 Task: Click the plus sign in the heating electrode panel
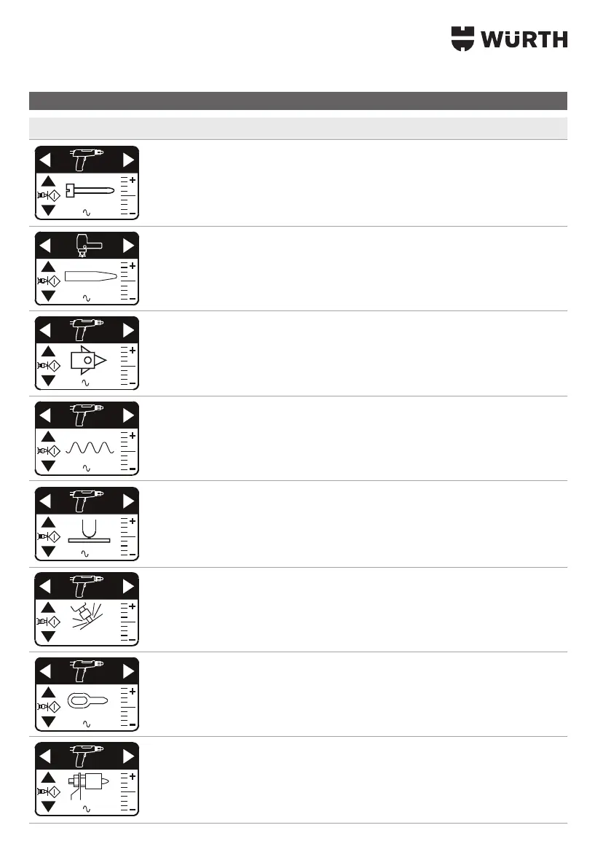[x=133, y=521]
